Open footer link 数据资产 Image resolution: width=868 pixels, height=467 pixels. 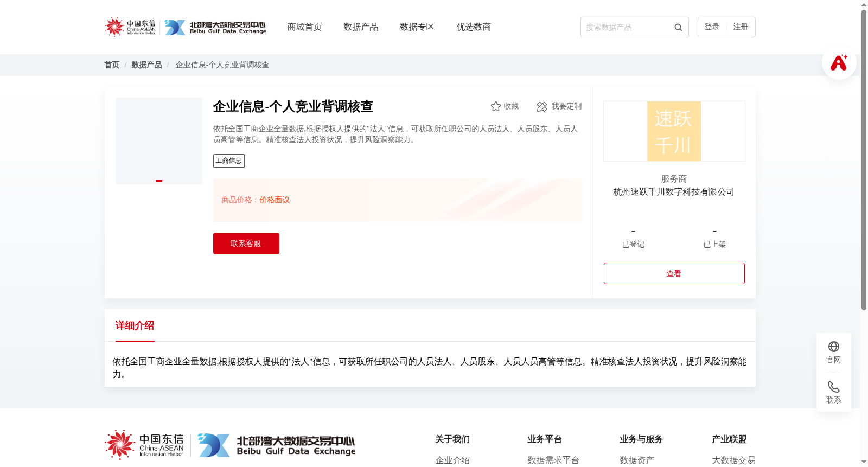click(637, 460)
